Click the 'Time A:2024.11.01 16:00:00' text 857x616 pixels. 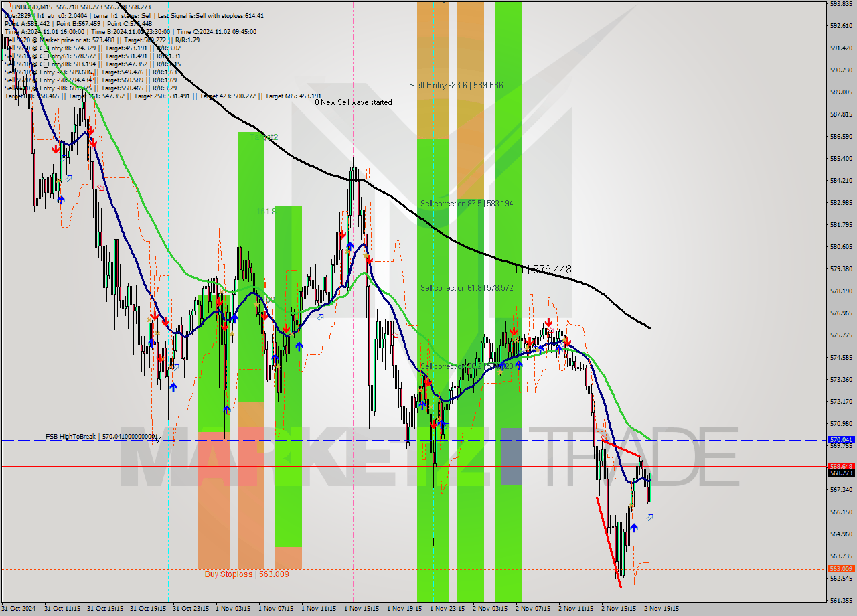point(44,32)
